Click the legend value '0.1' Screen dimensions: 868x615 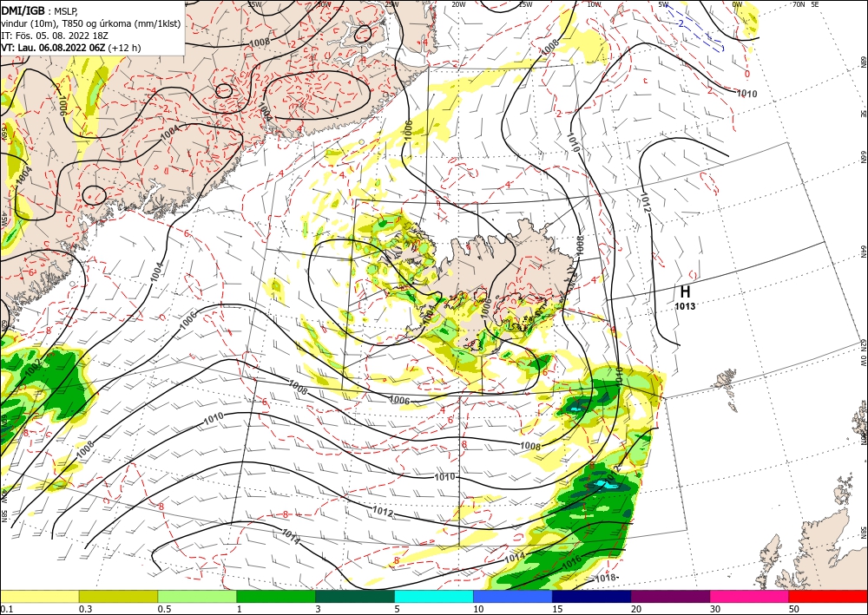coord(5,609)
